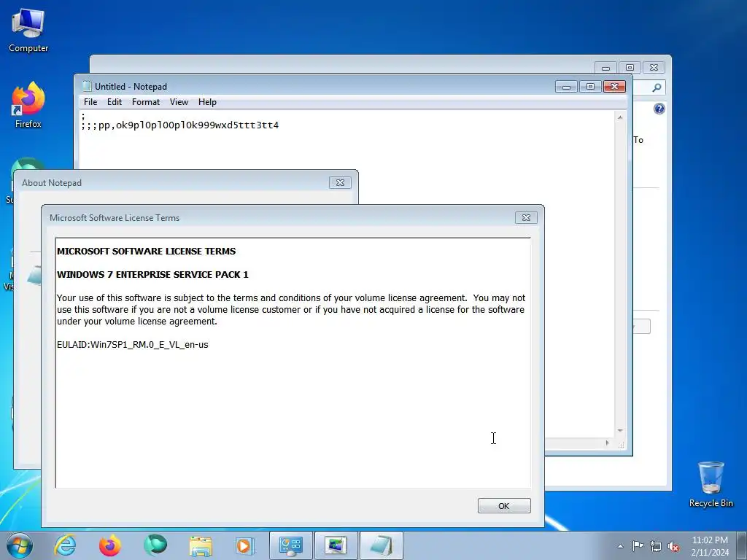Open the Action Center flag icon

click(638, 546)
